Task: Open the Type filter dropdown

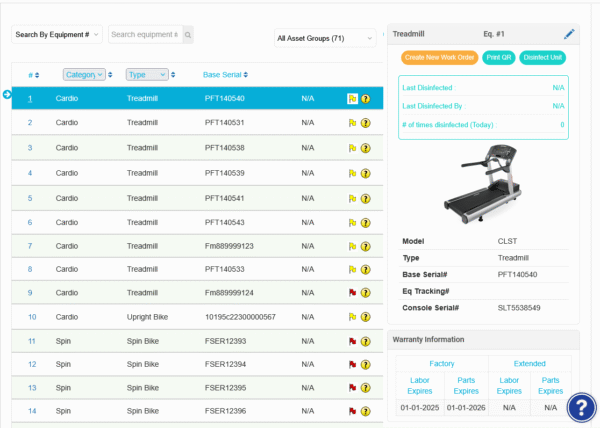Action: (147, 75)
